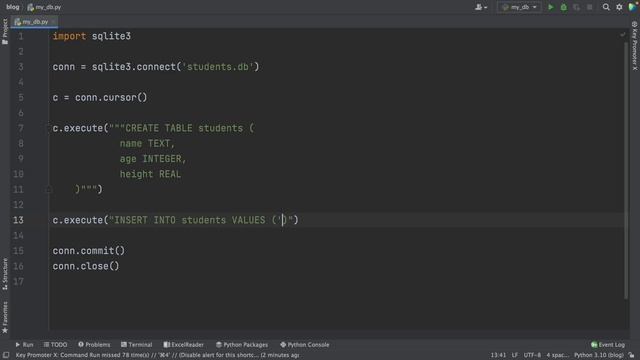Screen dimensions: 640x360
Task: Click my_db.py breadcrumb in navigation bar
Action: (x=44, y=7)
